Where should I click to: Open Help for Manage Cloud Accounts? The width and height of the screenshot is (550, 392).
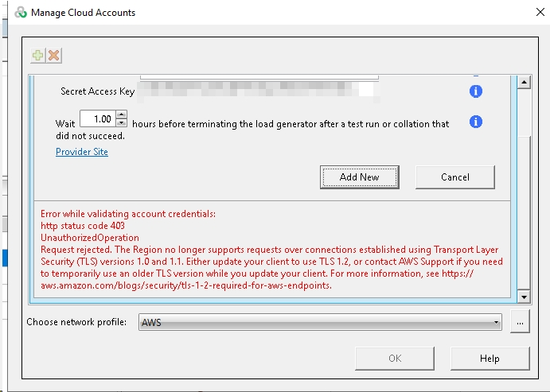[490, 359]
